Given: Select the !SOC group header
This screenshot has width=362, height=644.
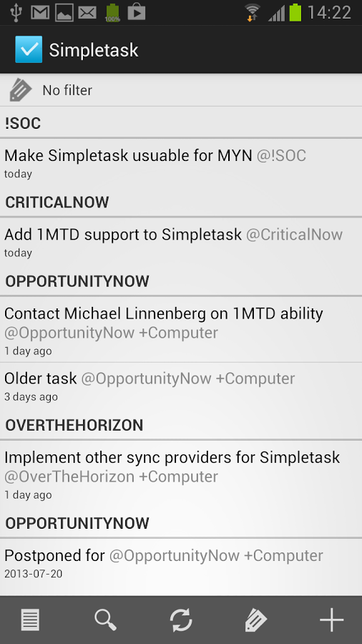Looking at the screenshot, I should pyautogui.click(x=181, y=123).
